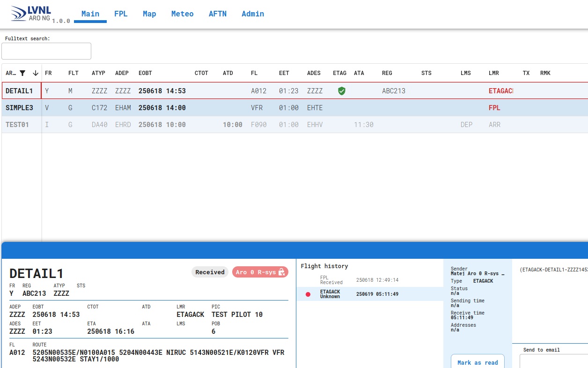588x368 pixels.
Task: Open the Admin section
Action: coord(252,14)
